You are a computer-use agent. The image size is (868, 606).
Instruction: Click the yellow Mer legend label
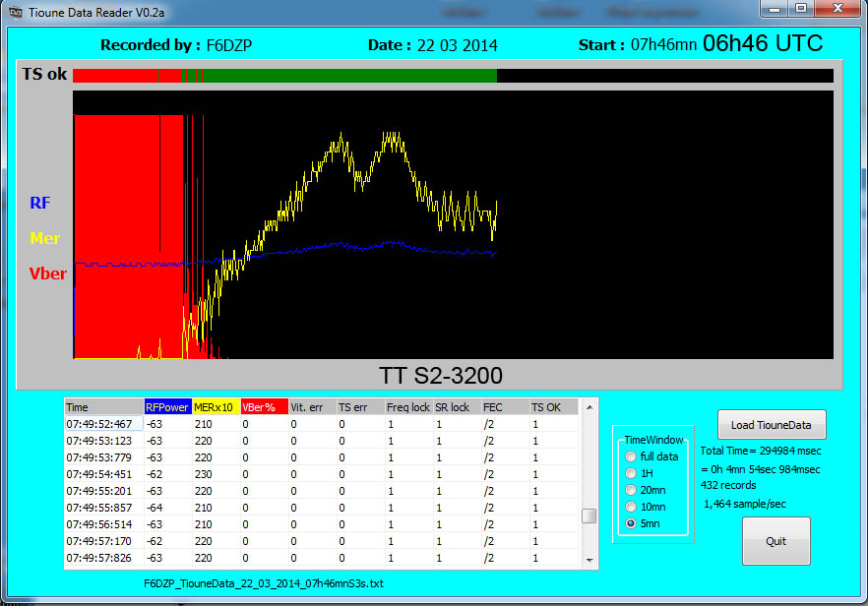(x=45, y=238)
